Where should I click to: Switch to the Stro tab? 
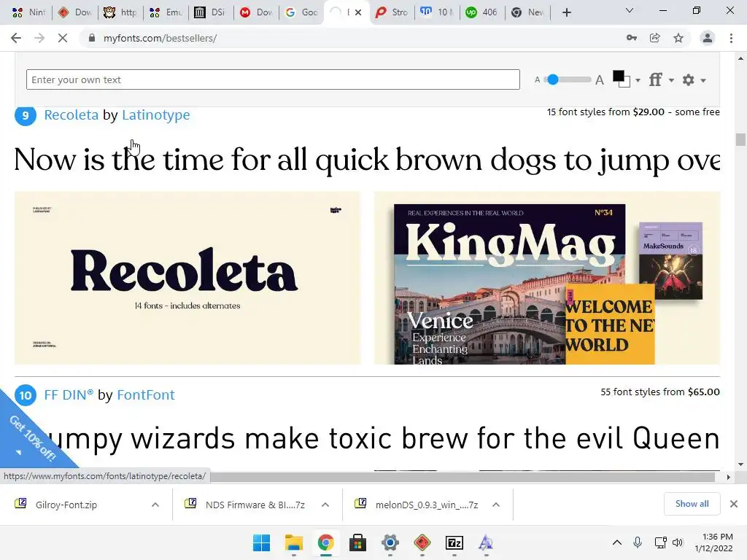click(x=392, y=12)
